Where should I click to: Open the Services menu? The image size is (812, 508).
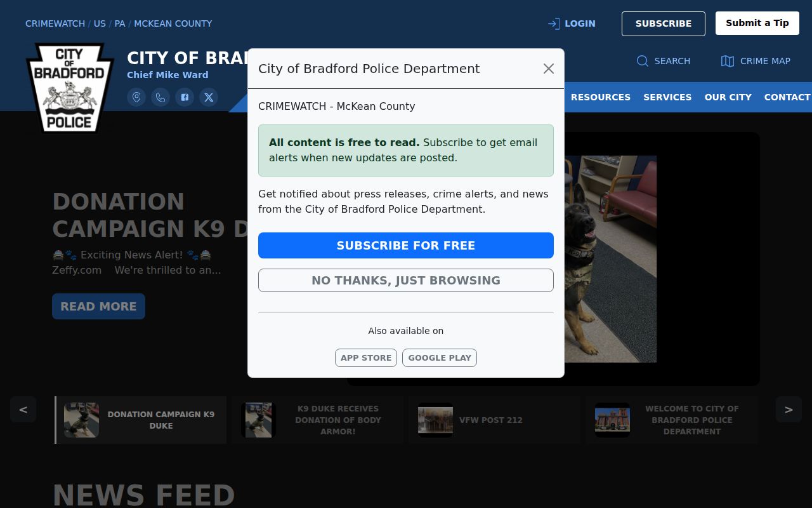667,97
